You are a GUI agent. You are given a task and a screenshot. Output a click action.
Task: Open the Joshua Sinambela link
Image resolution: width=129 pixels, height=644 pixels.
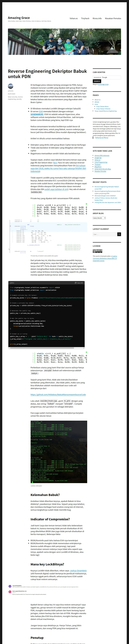(x=78, y=571)
